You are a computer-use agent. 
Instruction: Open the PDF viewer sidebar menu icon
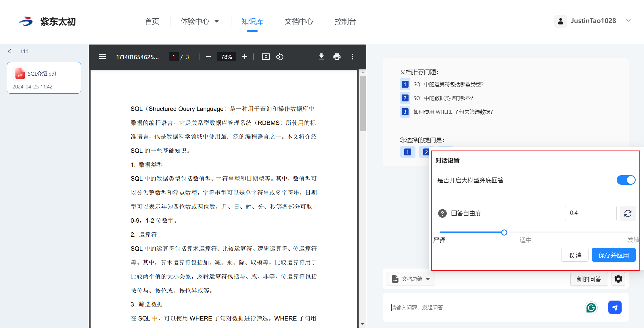pyautogui.click(x=102, y=57)
